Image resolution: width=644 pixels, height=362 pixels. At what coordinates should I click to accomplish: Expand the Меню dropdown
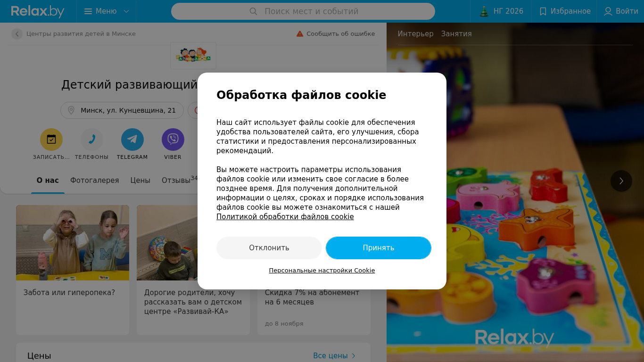107,11
